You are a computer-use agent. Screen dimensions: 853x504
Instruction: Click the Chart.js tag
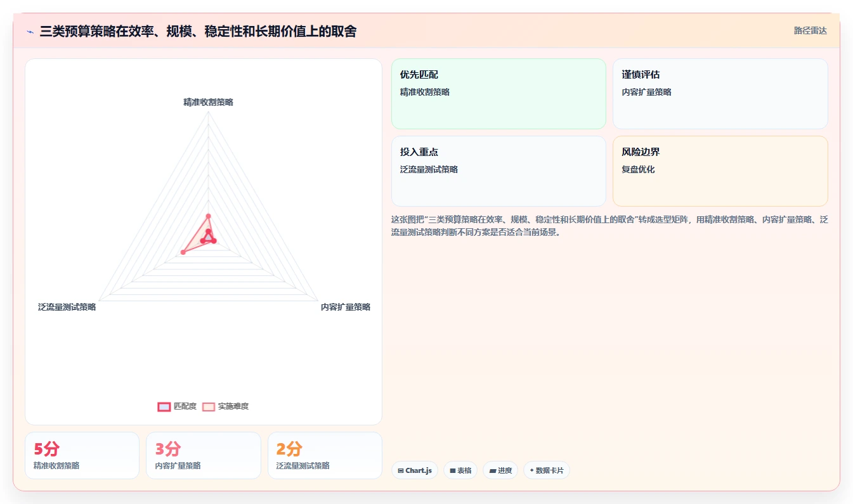click(415, 470)
